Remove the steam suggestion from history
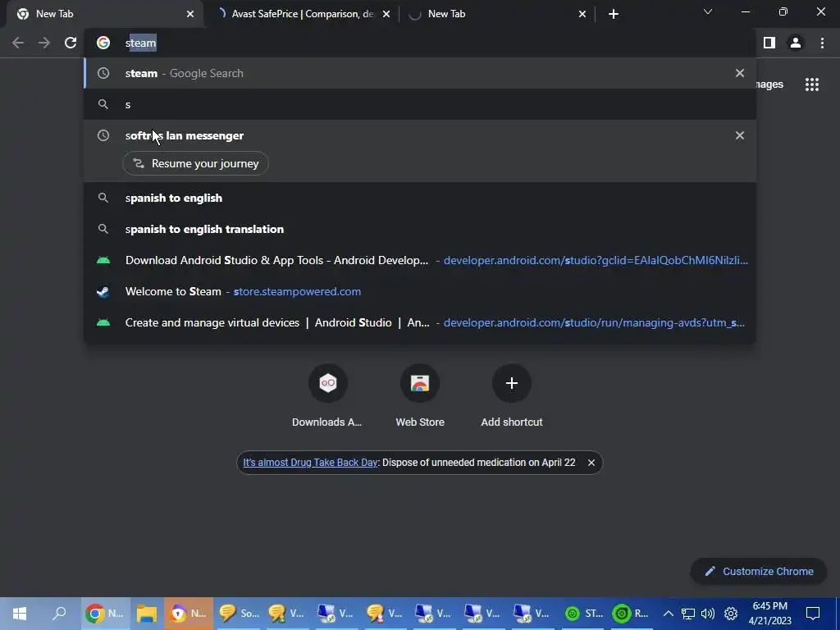Viewport: 840px width, 630px height. tap(740, 73)
